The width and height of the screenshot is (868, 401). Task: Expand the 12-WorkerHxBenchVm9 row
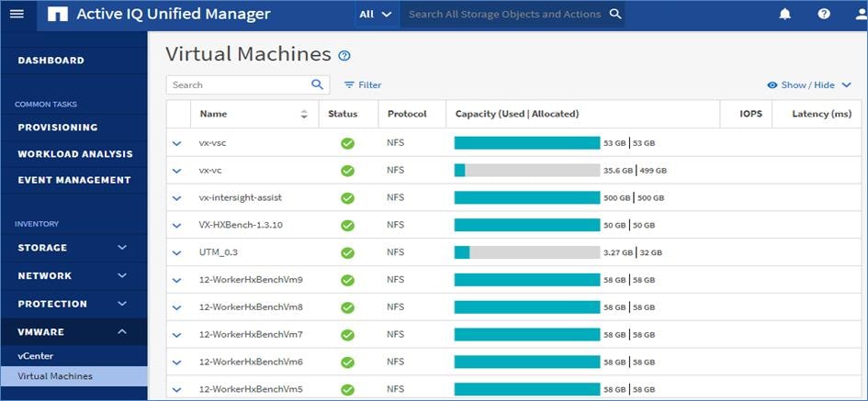[176, 281]
